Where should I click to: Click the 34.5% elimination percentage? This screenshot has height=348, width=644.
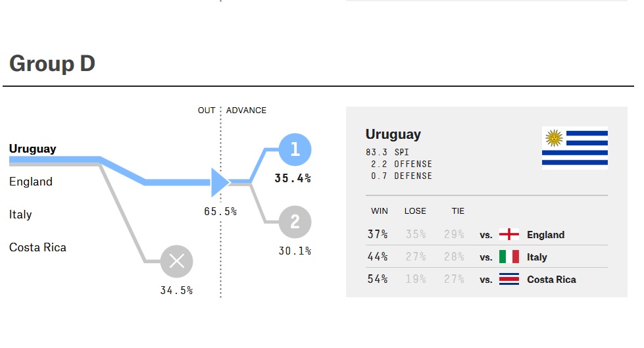(176, 290)
